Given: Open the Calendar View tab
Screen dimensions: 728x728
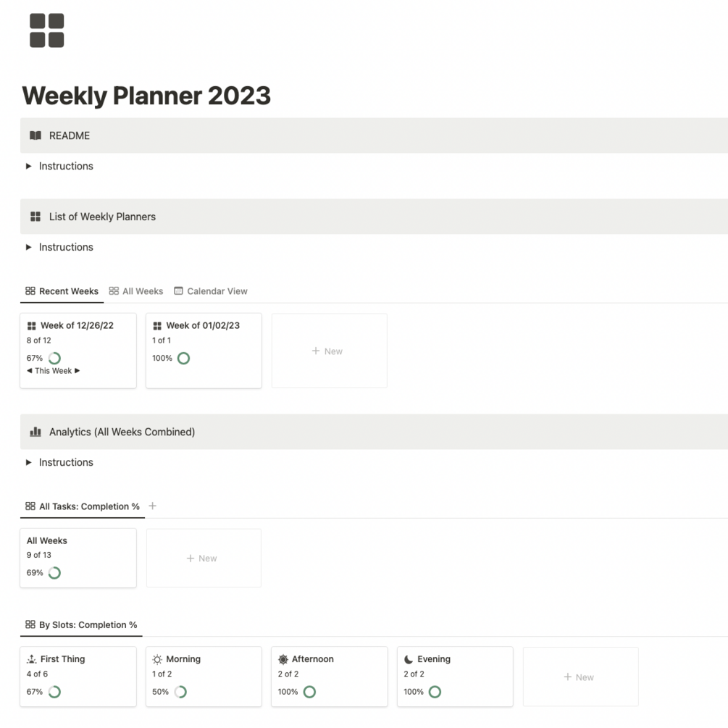Looking at the screenshot, I should [211, 291].
